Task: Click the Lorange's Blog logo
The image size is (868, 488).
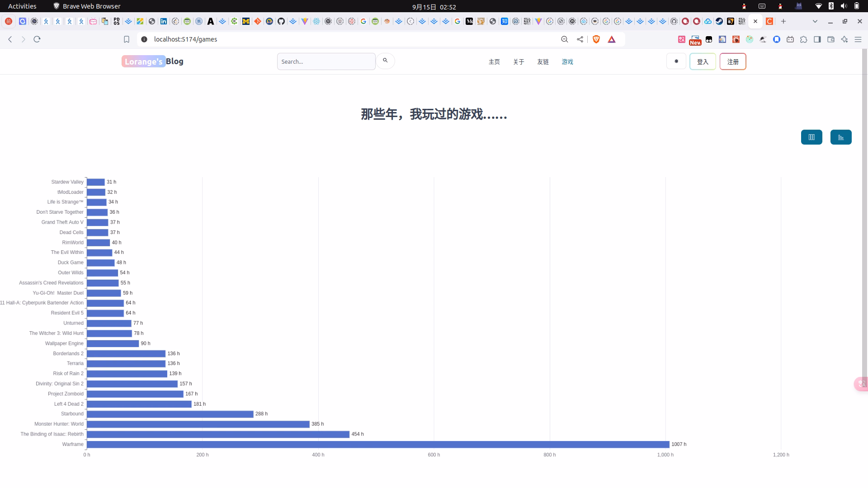Action: 152,61
